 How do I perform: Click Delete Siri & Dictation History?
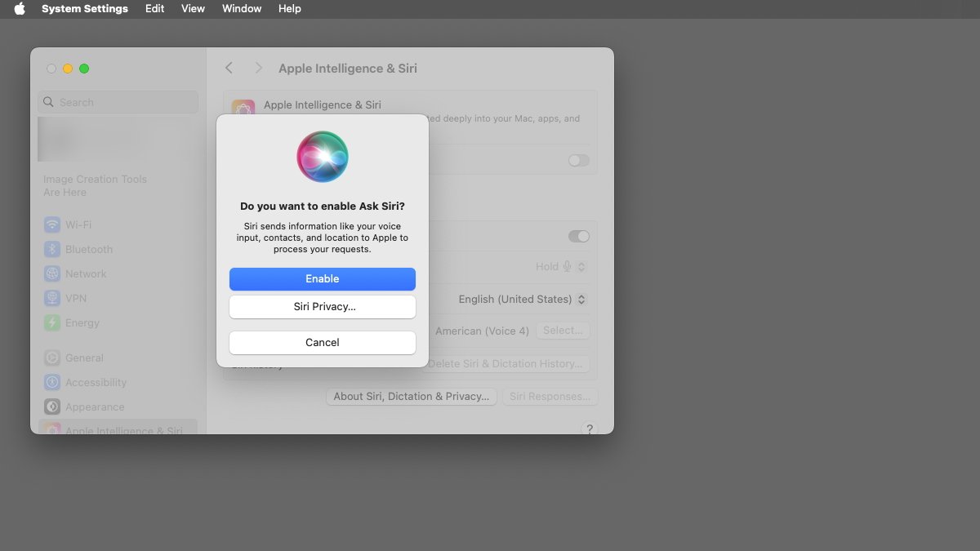(505, 364)
